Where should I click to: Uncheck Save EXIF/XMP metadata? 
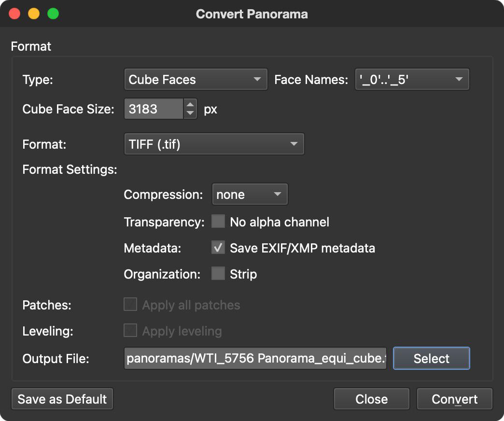coord(218,248)
